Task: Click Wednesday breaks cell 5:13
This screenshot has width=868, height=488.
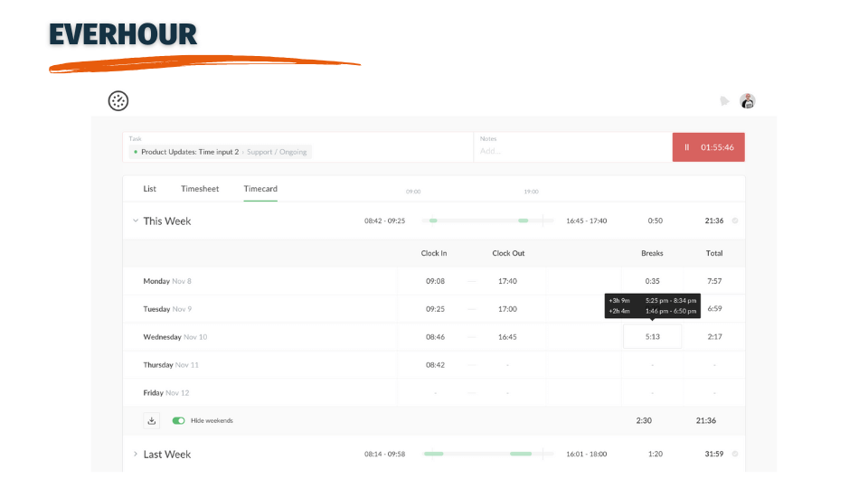Action: click(653, 336)
